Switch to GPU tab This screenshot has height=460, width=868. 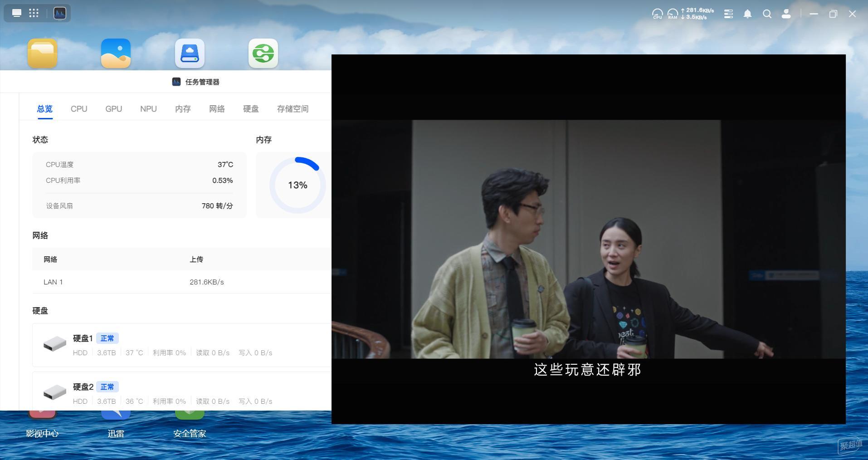[114, 109]
